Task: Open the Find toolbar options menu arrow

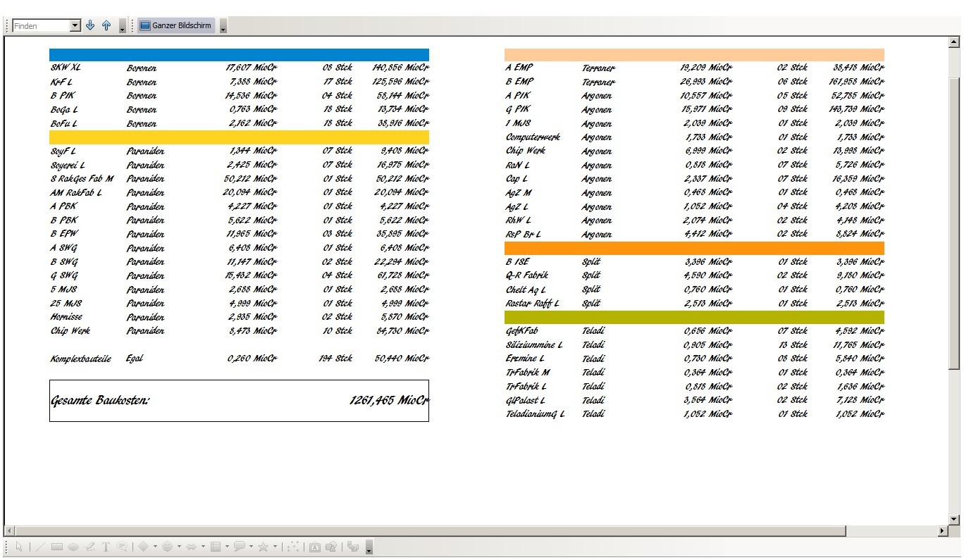Action: pyautogui.click(x=123, y=27)
